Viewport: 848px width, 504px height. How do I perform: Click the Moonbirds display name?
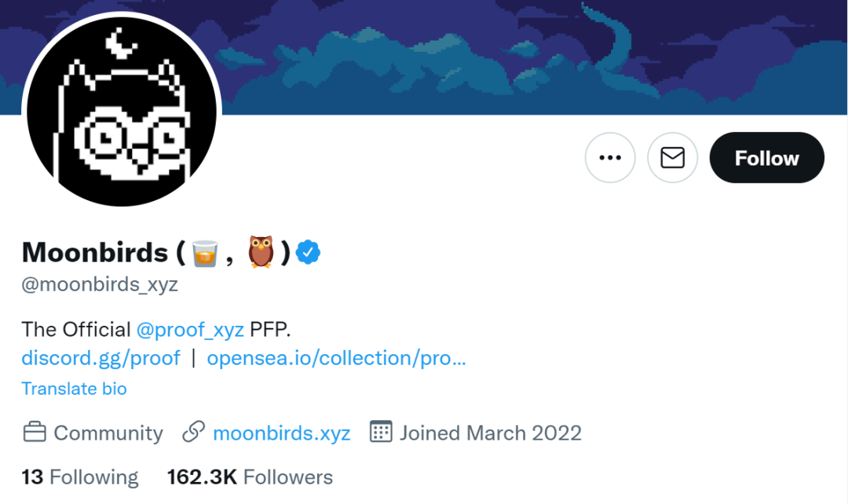(x=94, y=253)
